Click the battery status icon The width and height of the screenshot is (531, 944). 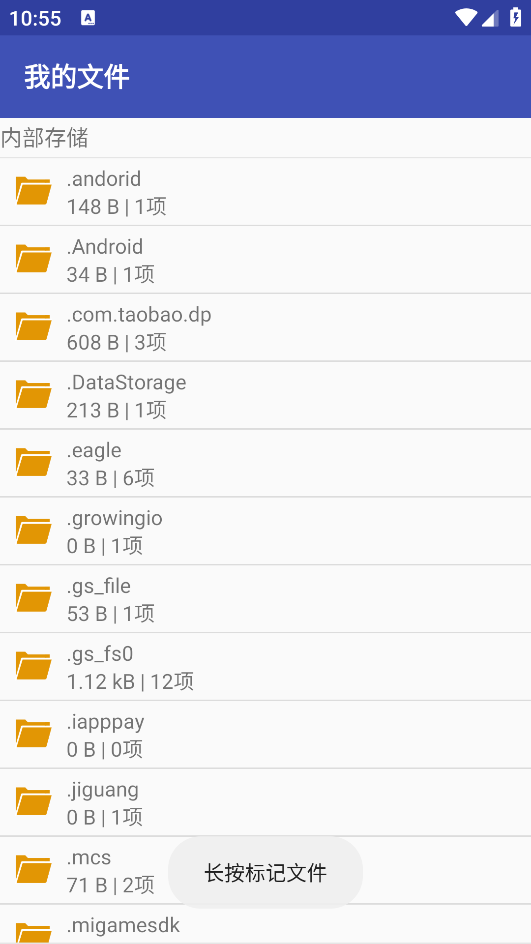[515, 17]
